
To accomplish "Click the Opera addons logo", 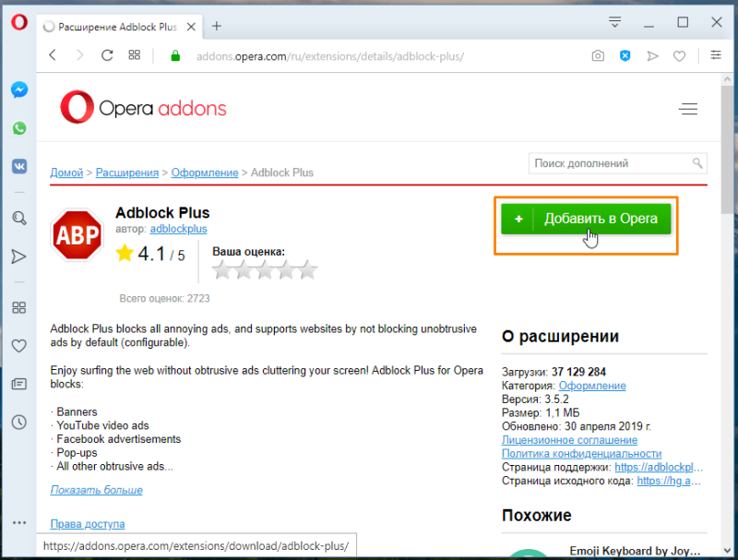I will tap(143, 108).
